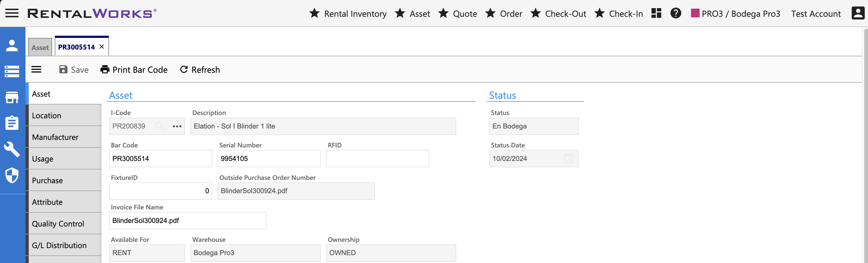The image size is (868, 263).
Task: Open the Quote favorite link
Action: (465, 14)
